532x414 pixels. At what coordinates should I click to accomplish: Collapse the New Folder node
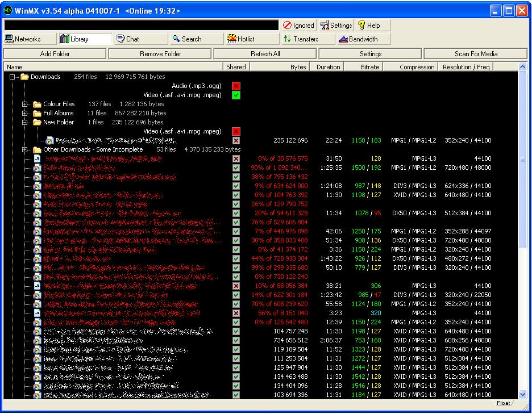[x=25, y=123]
